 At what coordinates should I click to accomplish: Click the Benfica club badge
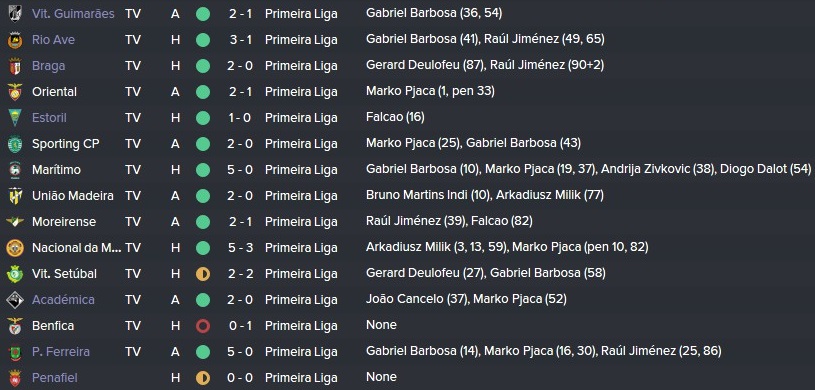tap(15, 326)
